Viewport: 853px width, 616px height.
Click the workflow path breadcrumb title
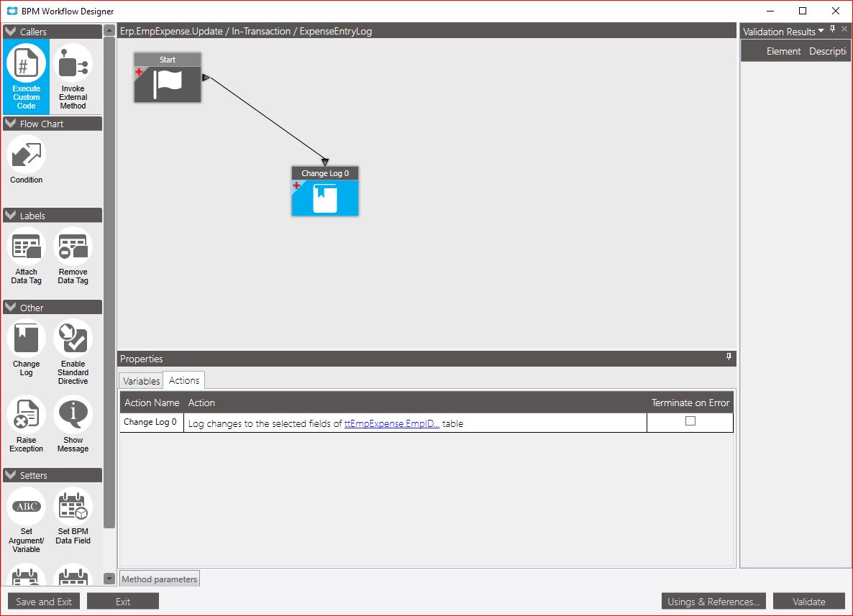246,31
